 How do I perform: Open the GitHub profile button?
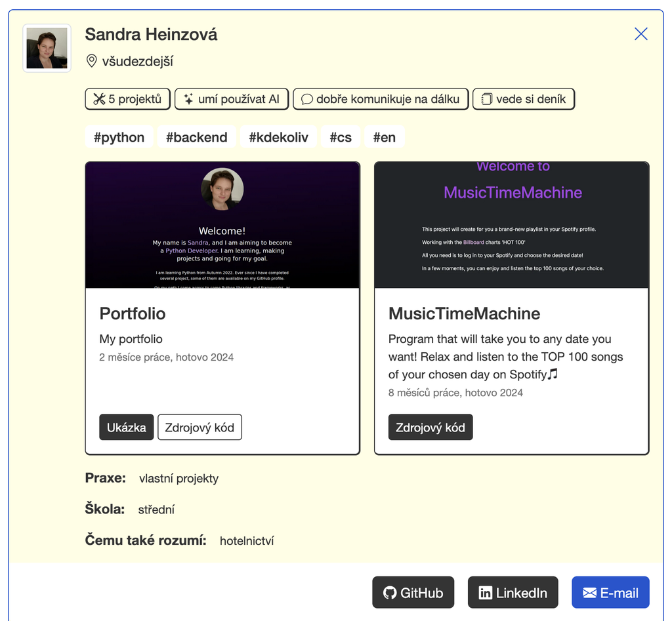[x=413, y=593]
